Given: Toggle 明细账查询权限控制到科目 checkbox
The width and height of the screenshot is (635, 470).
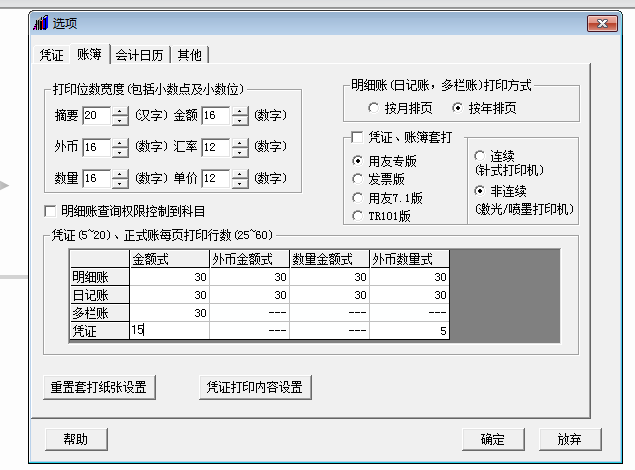Looking at the screenshot, I should [50, 211].
